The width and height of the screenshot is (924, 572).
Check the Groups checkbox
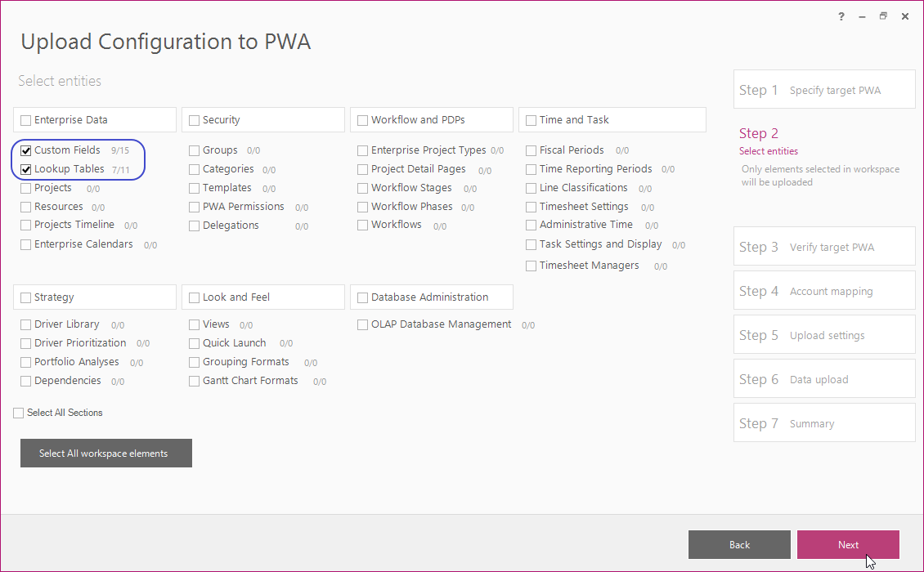[x=195, y=151]
